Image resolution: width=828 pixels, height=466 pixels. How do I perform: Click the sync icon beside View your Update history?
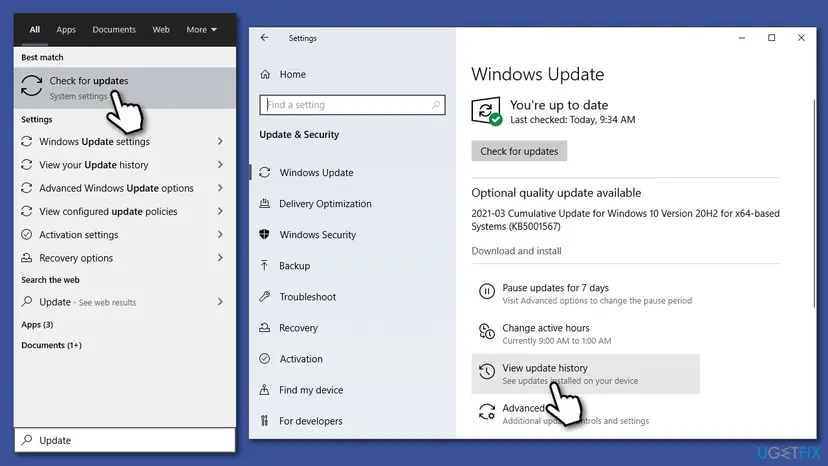click(x=26, y=165)
